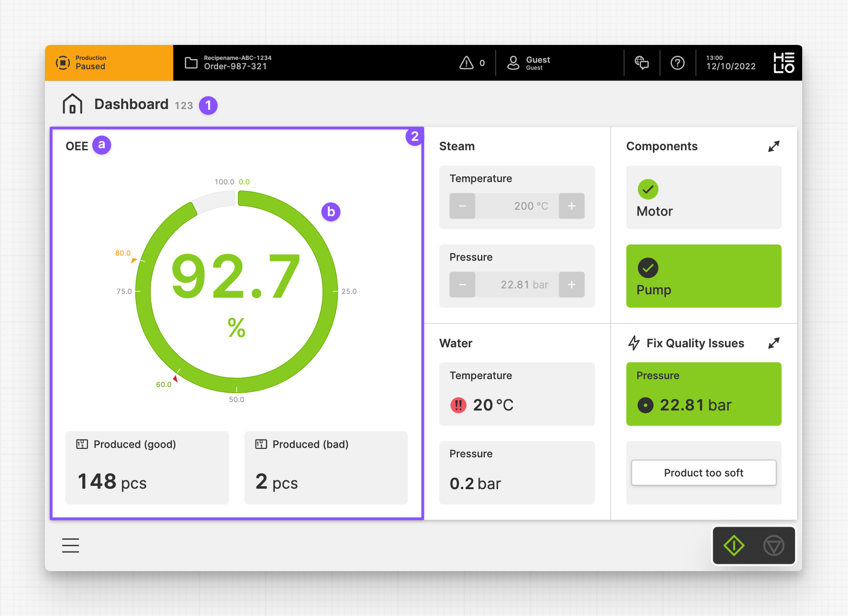Toggle the Pump component tile
Viewport: 848px width, 616px height.
tap(703, 276)
